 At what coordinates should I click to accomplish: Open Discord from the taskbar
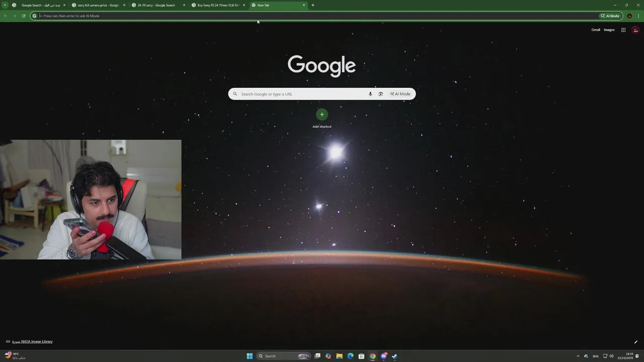pyautogui.click(x=383, y=356)
